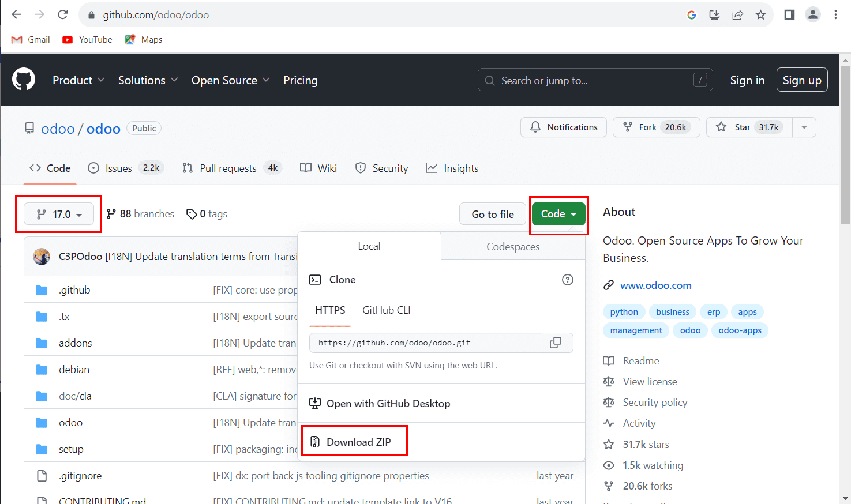Screen dimensions: 851x504
Task: Open Maps bookmark
Action: [144, 40]
